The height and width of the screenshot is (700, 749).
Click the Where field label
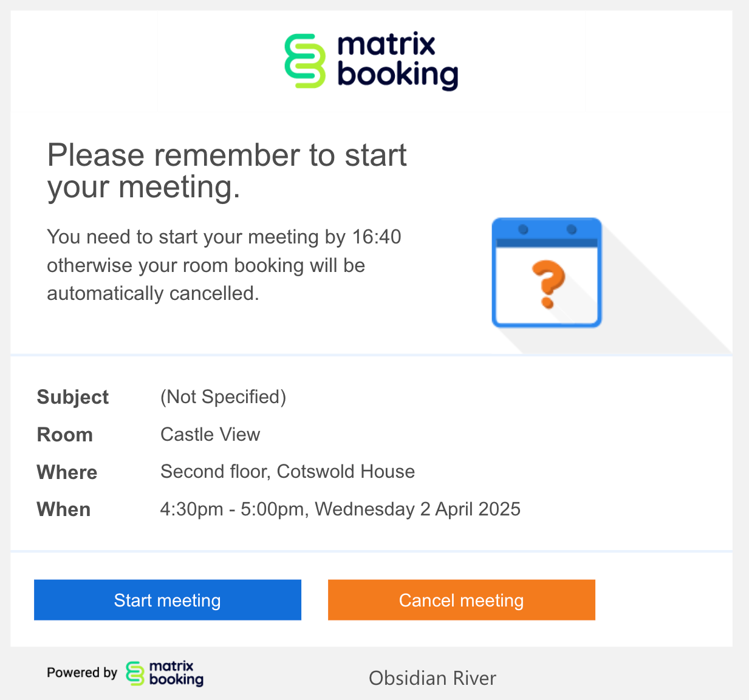tap(67, 472)
